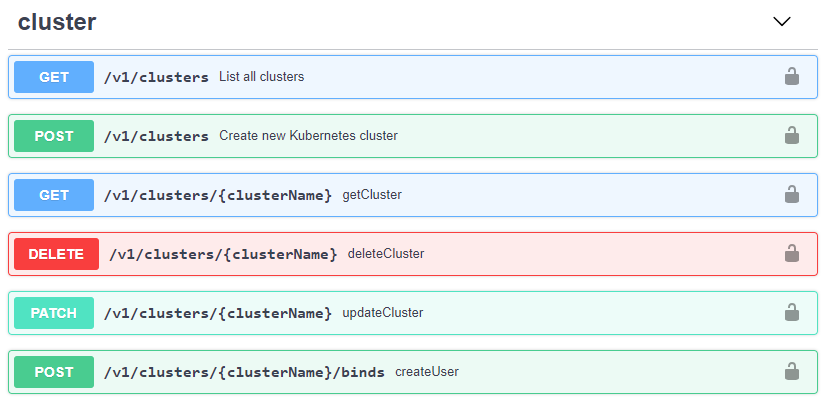Click the lock icon for Create new Kubernetes cluster
The image size is (829, 409).
point(791,136)
